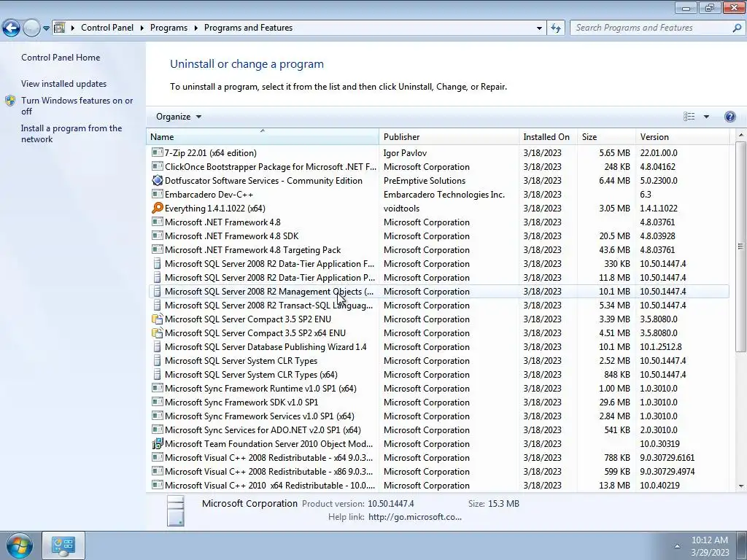Sort by Size column header
Image resolution: width=747 pixels, height=560 pixels.
coord(606,136)
